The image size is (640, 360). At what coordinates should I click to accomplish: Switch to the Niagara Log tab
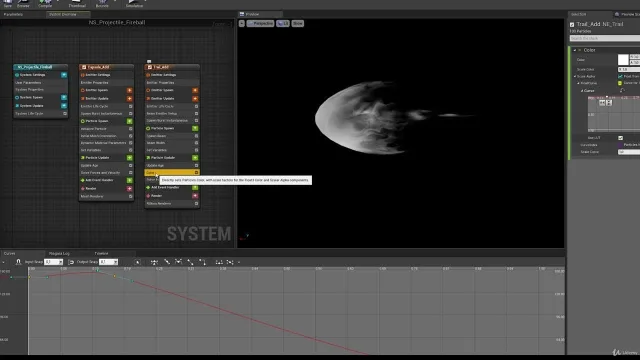[x=59, y=253]
